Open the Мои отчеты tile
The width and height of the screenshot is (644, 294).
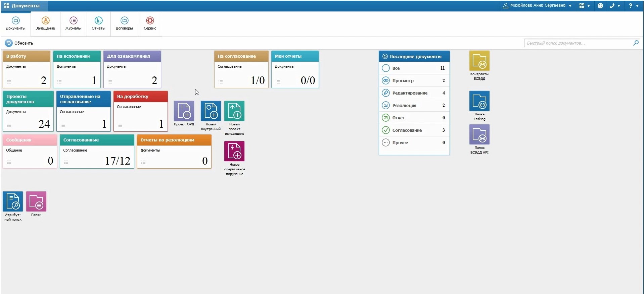(295, 69)
